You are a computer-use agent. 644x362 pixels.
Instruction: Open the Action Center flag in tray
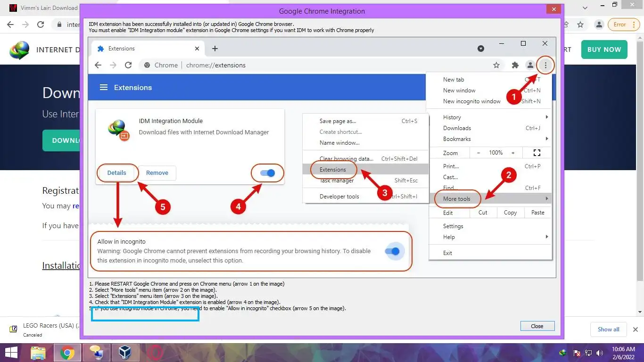pos(576,353)
